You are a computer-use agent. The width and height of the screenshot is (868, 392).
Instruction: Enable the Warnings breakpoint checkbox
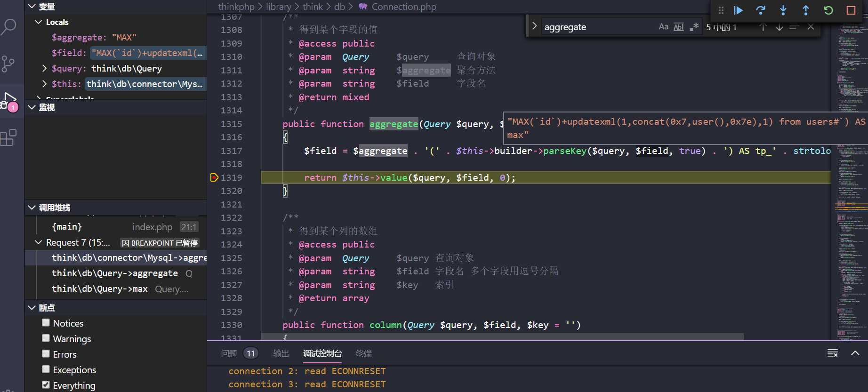[x=46, y=338]
